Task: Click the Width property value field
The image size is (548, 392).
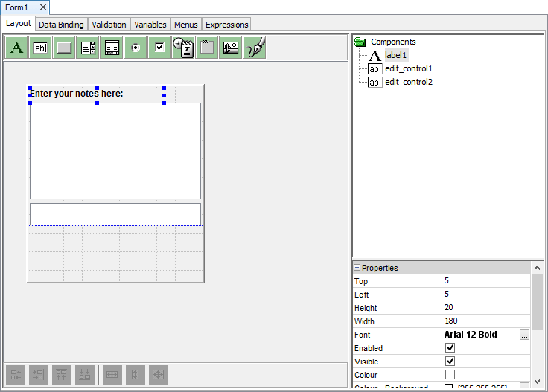Action: (x=484, y=321)
